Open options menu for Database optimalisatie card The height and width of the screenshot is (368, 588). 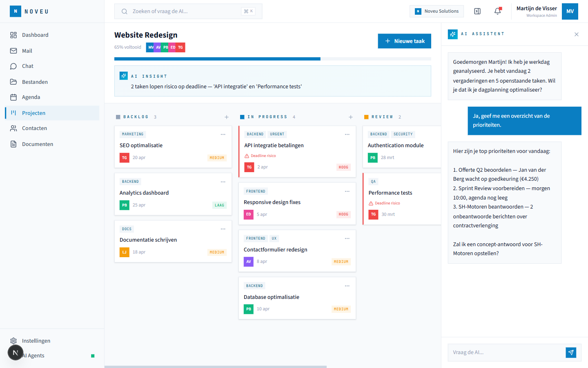pos(347,286)
